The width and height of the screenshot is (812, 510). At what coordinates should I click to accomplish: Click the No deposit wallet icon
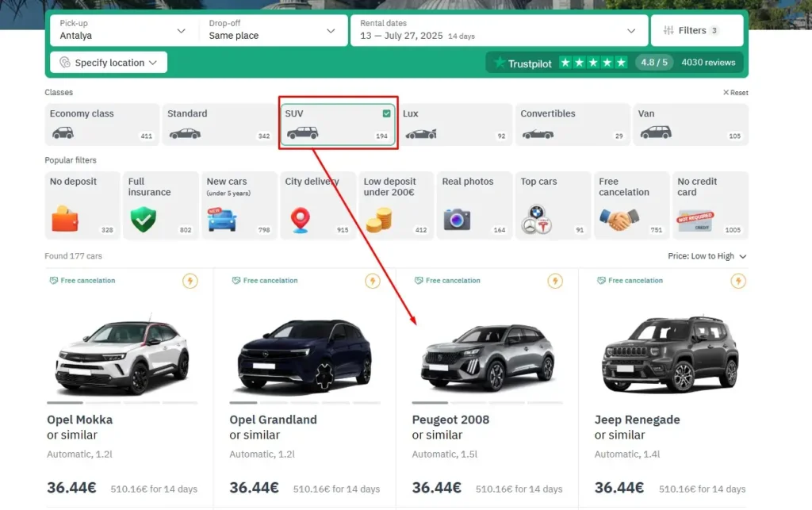pos(65,219)
